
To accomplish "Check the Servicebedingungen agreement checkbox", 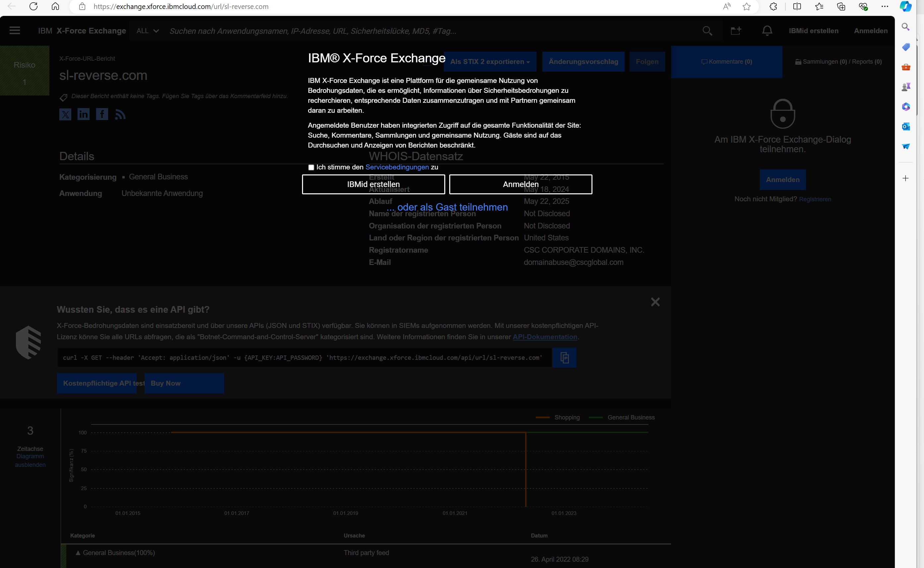I will point(311,167).
